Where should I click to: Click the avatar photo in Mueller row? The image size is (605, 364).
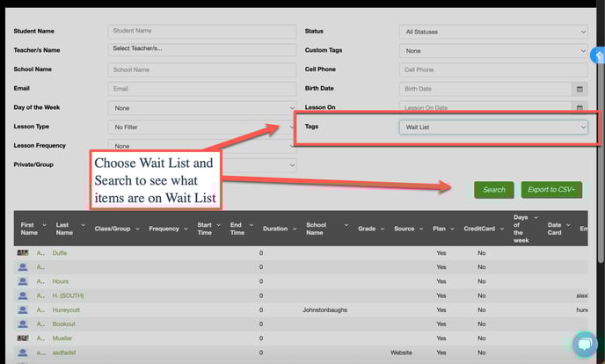click(23, 338)
